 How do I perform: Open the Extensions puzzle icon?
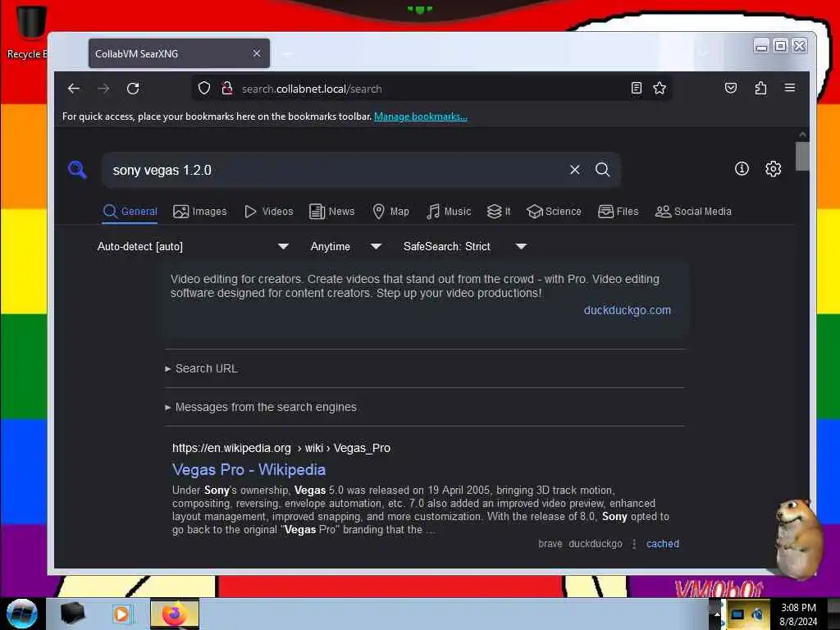coord(760,89)
